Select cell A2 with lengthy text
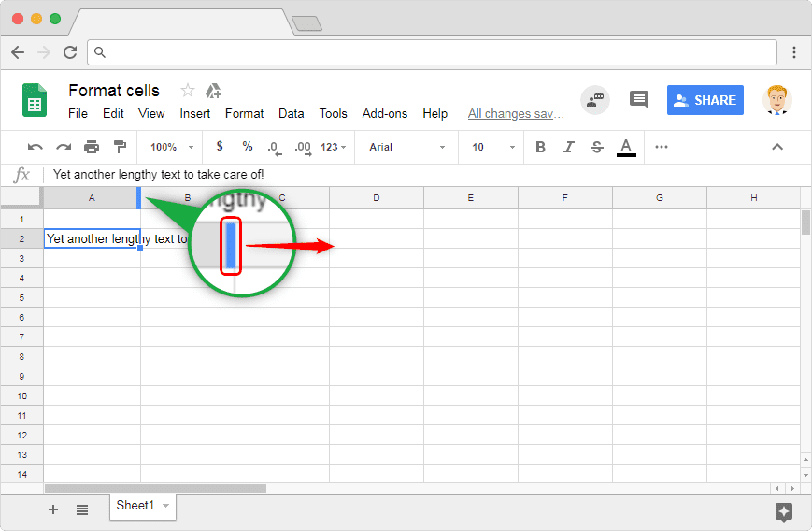 point(93,238)
